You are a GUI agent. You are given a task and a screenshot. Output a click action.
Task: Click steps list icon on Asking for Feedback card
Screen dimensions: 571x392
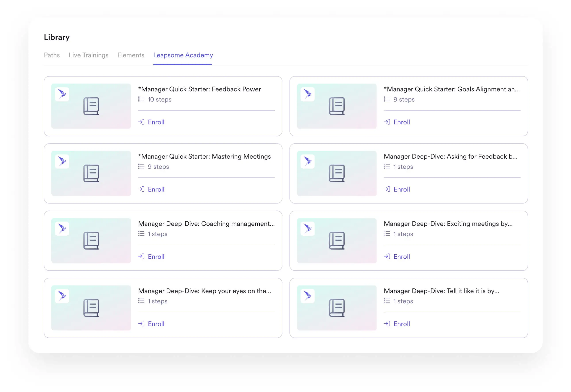[387, 167]
